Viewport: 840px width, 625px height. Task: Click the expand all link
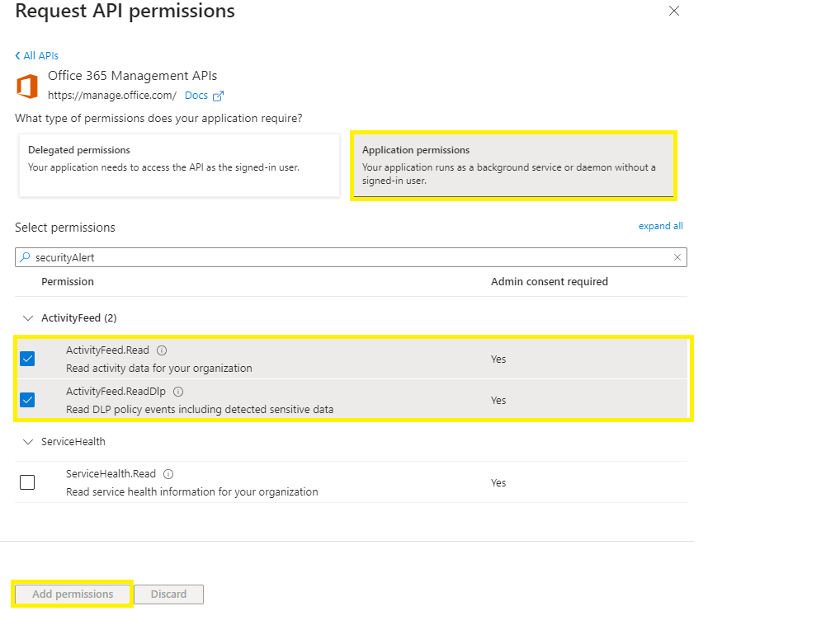(x=660, y=226)
